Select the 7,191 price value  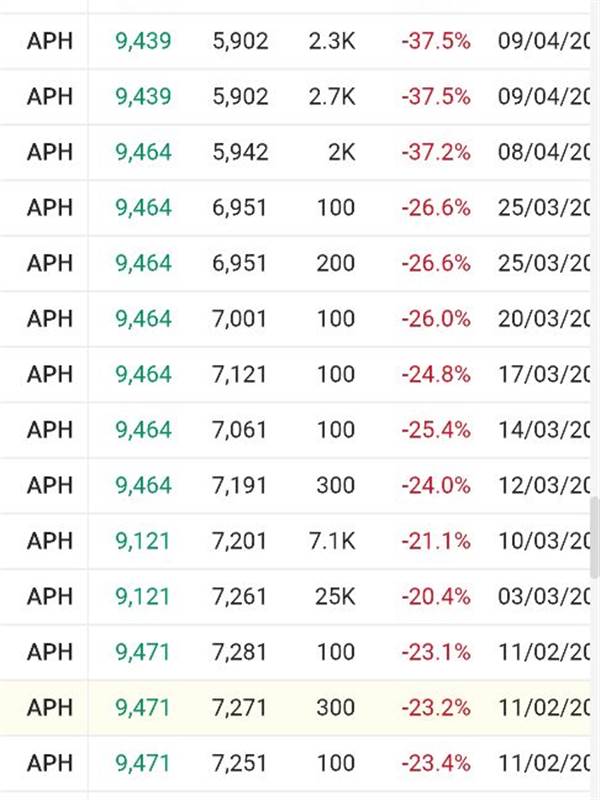(x=240, y=486)
